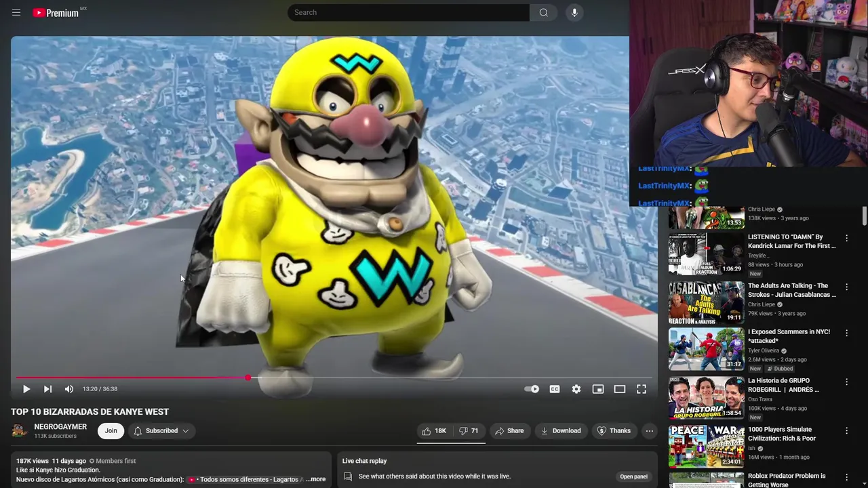Toggle the autoplay switch
The height and width of the screenshot is (488, 868).
[x=532, y=389]
